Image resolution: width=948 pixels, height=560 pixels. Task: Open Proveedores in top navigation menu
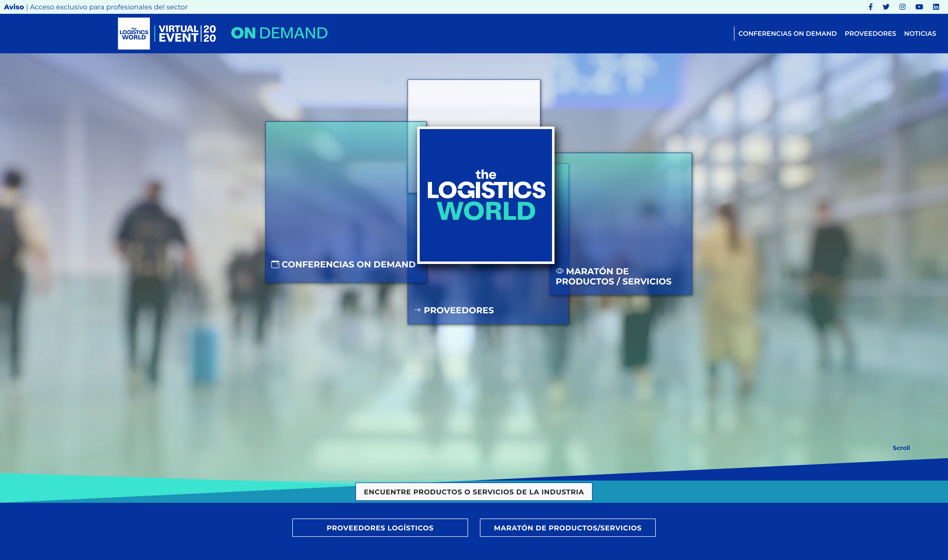(870, 34)
